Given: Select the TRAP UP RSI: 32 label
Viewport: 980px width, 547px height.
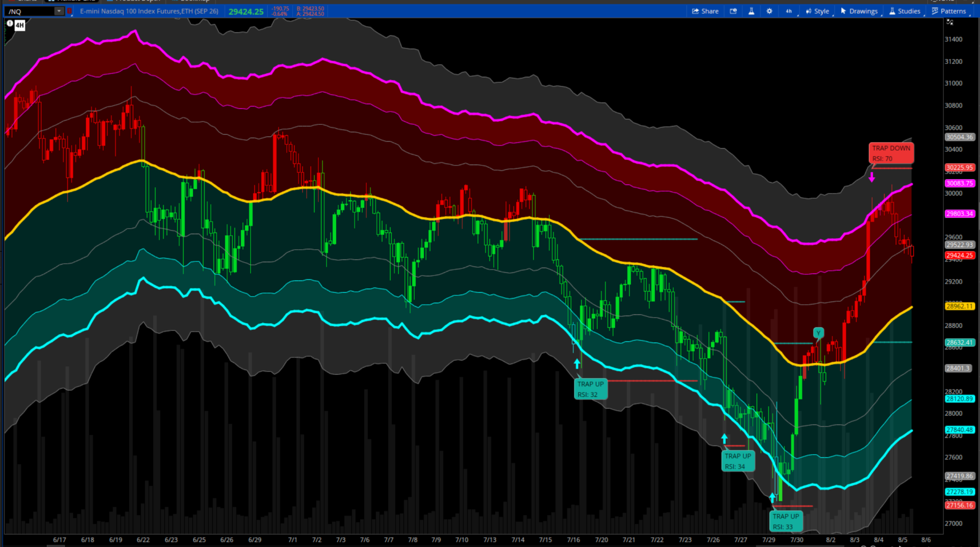Looking at the screenshot, I should 591,389.
